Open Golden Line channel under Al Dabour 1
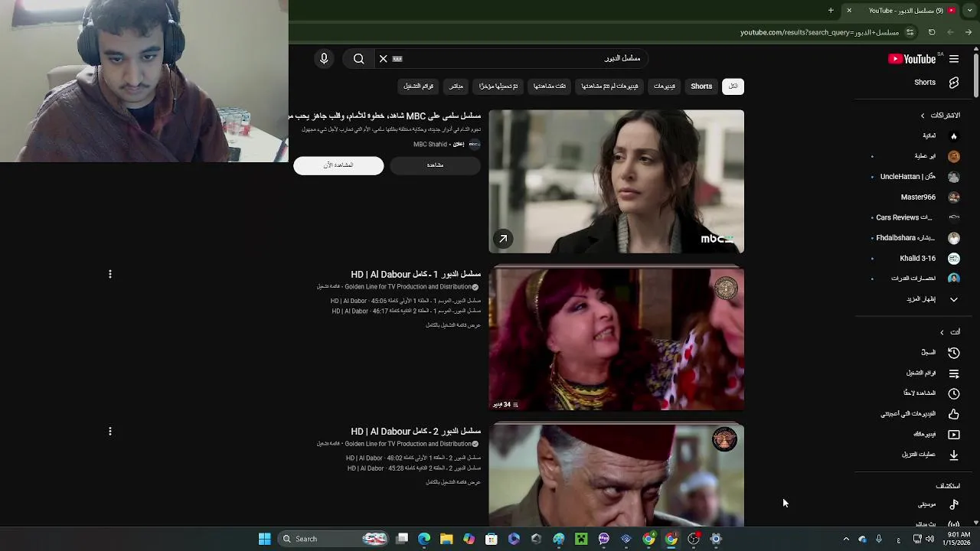Viewport: 980px width, 551px height. coord(408,287)
